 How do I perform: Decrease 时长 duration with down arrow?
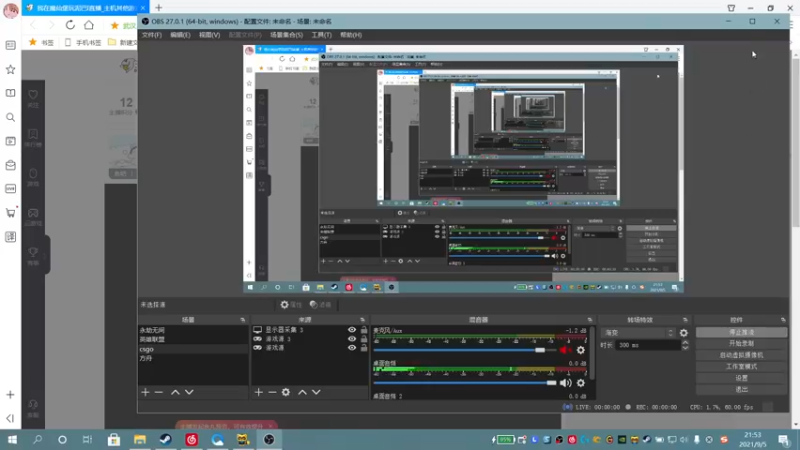(x=685, y=348)
